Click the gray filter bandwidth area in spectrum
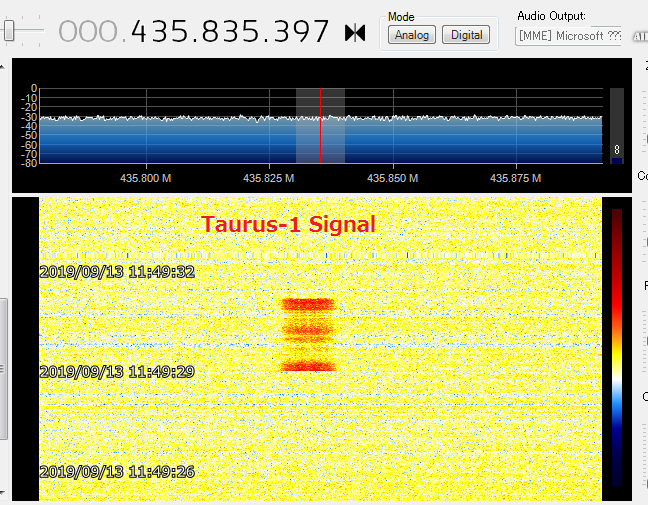Image resolution: width=648 pixels, height=505 pixels. pyautogui.click(x=320, y=125)
